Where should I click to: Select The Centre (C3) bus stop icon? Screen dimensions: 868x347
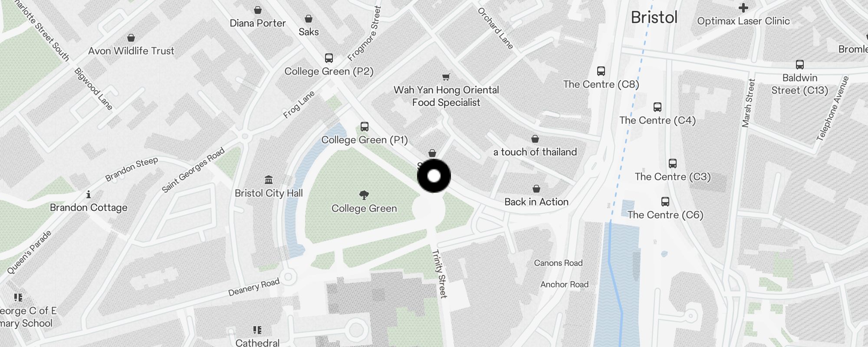(673, 164)
